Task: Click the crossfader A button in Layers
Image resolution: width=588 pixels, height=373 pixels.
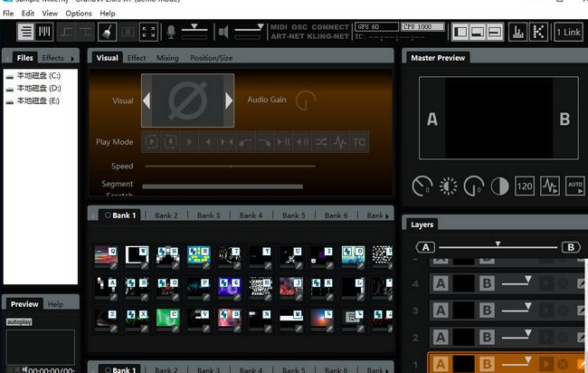Action: point(426,247)
